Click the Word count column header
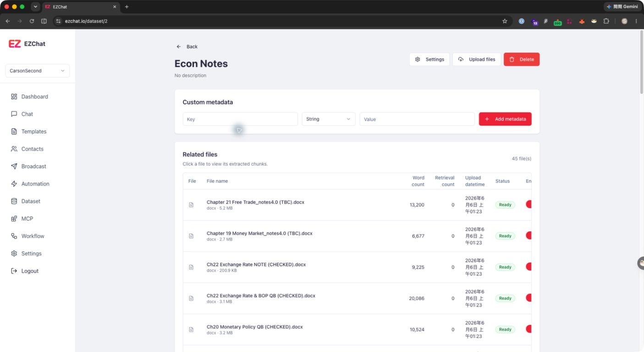This screenshot has height=352, width=644. (418, 181)
